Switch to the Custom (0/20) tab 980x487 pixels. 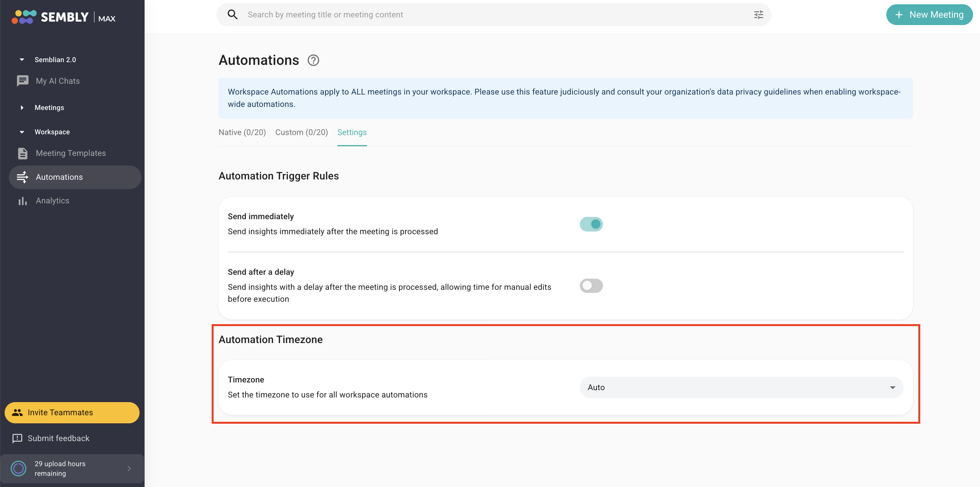(301, 132)
